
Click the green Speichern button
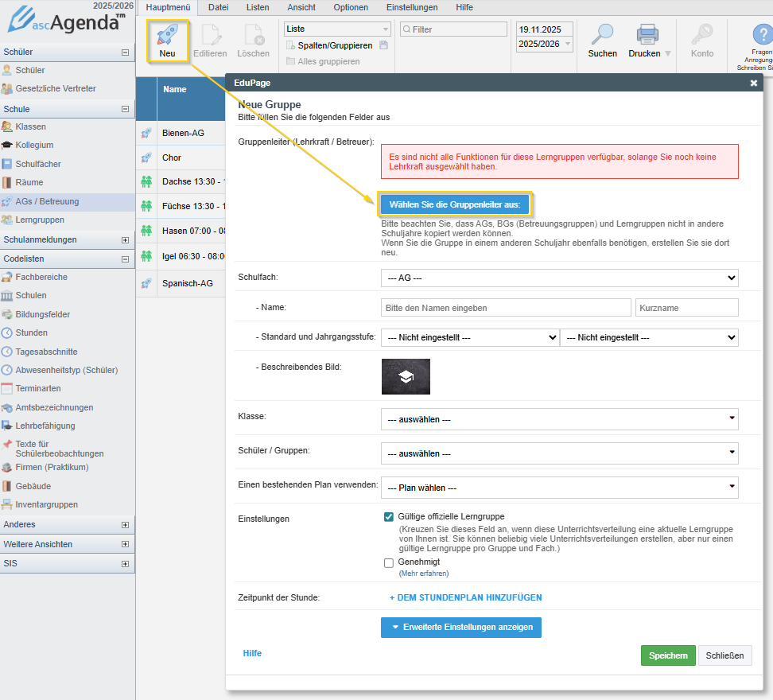click(x=668, y=655)
